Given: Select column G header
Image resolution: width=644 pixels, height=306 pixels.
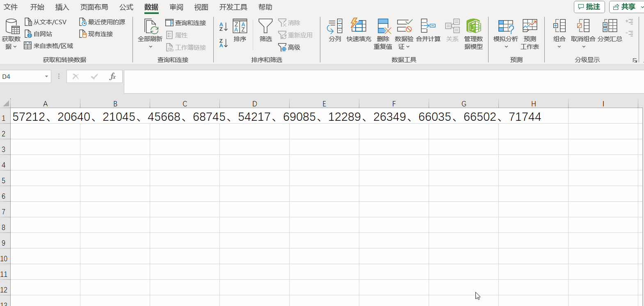Looking at the screenshot, I should tap(464, 104).
